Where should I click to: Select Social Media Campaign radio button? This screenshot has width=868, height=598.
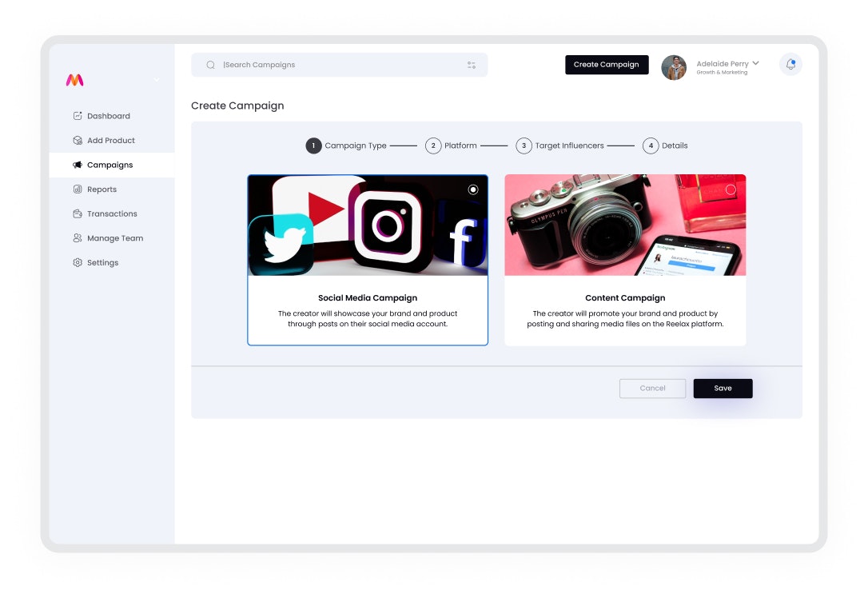pyautogui.click(x=472, y=189)
